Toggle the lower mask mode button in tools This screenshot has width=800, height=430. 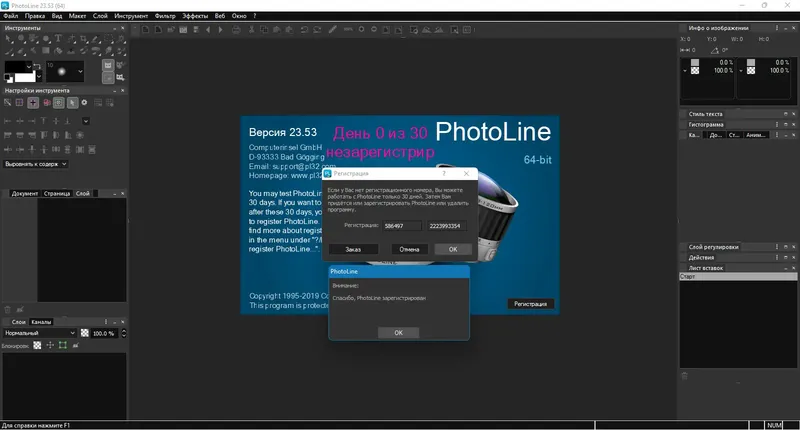[x=108, y=78]
